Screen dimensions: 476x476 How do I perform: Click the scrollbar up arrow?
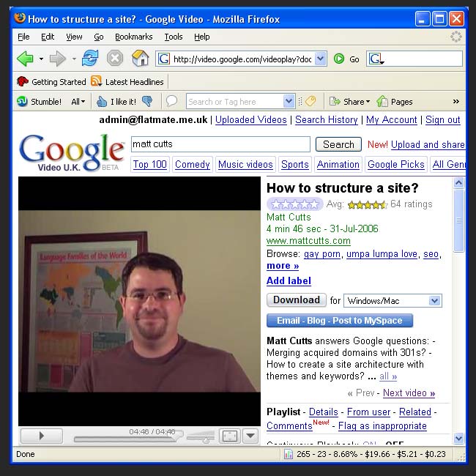pos(458,183)
